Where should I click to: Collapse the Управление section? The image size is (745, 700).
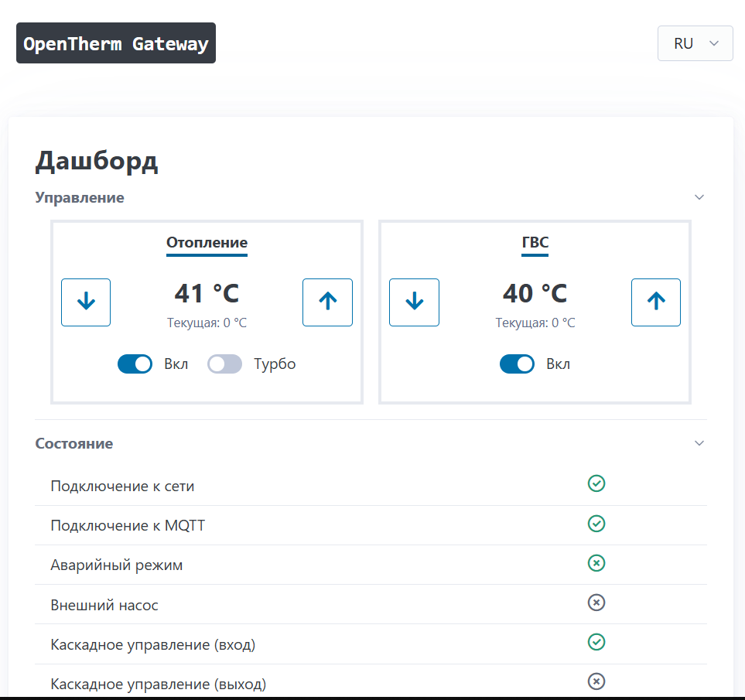[699, 197]
